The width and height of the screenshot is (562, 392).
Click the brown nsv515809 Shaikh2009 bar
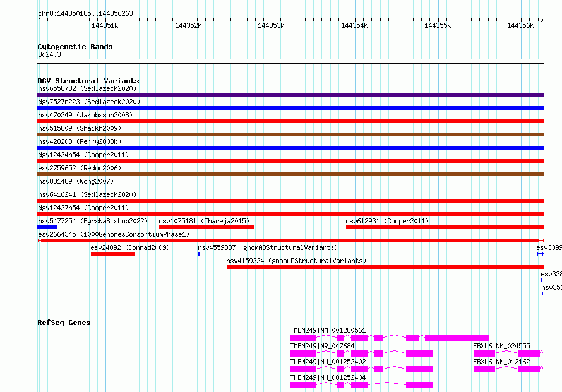[290, 134]
